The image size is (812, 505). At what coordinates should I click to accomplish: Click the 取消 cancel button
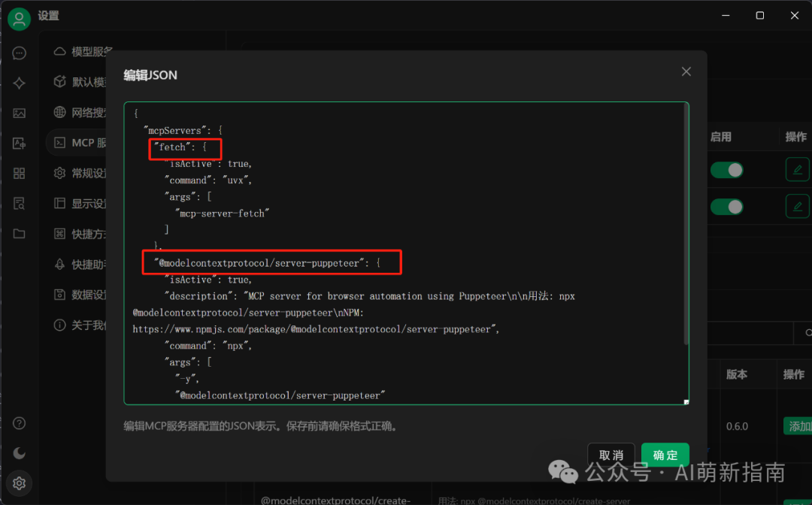tap(611, 455)
